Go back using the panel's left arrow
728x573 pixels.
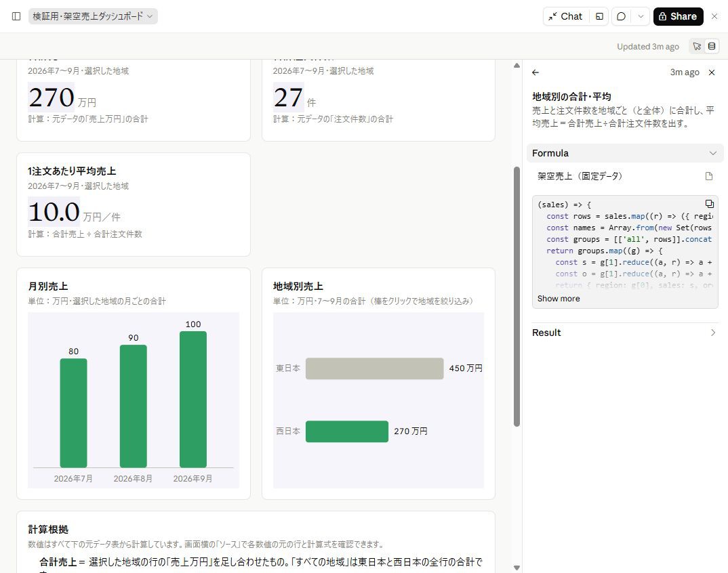tap(535, 72)
